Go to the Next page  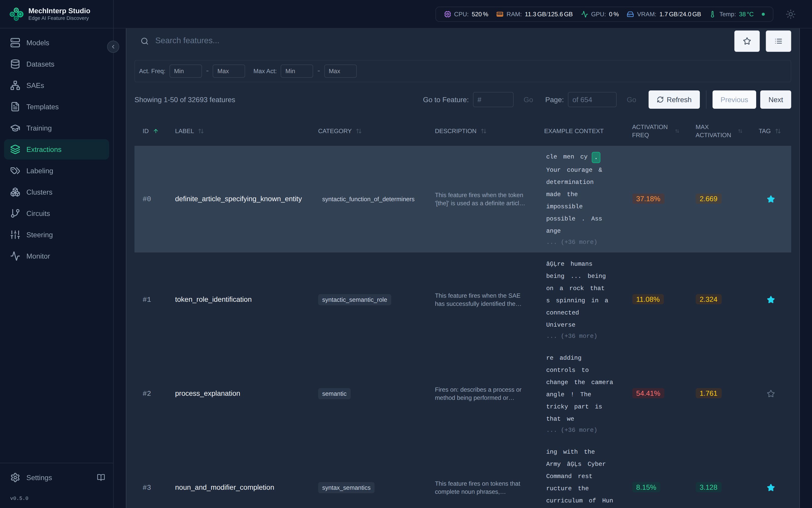(775, 100)
